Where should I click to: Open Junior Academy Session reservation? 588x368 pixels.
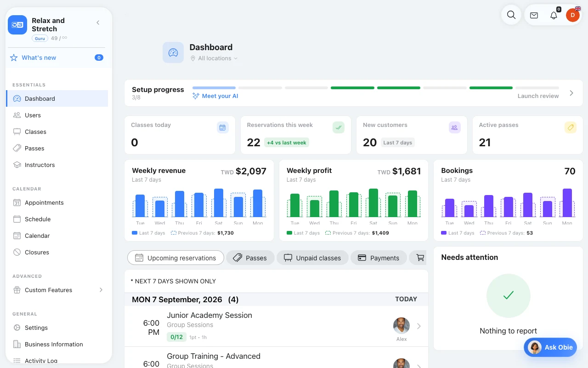[x=276, y=326]
